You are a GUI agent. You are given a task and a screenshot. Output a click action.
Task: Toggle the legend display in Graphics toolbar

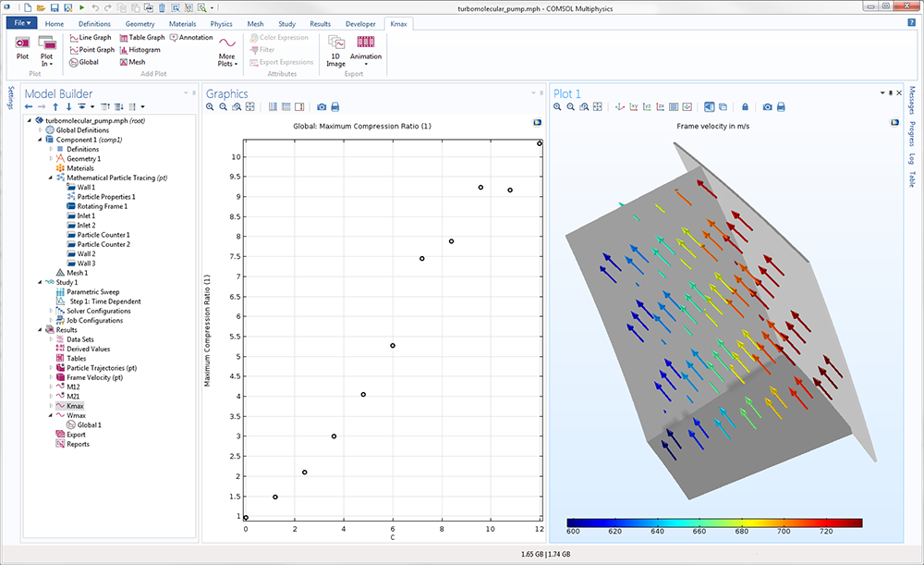[x=300, y=107]
